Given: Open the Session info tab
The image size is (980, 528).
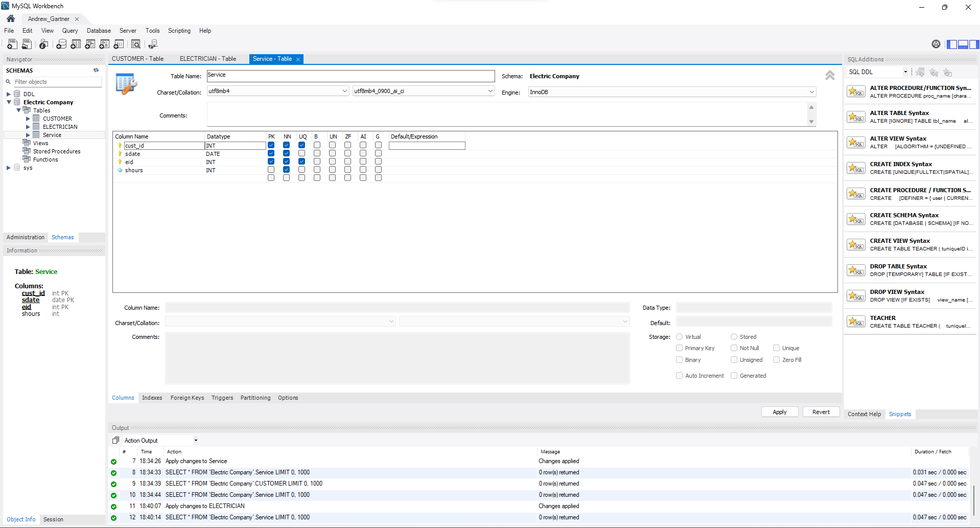Looking at the screenshot, I should click(x=54, y=519).
